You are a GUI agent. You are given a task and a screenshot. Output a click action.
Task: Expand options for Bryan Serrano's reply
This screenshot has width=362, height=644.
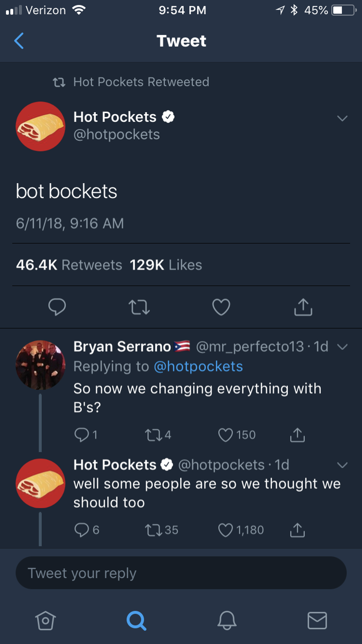pyautogui.click(x=342, y=347)
